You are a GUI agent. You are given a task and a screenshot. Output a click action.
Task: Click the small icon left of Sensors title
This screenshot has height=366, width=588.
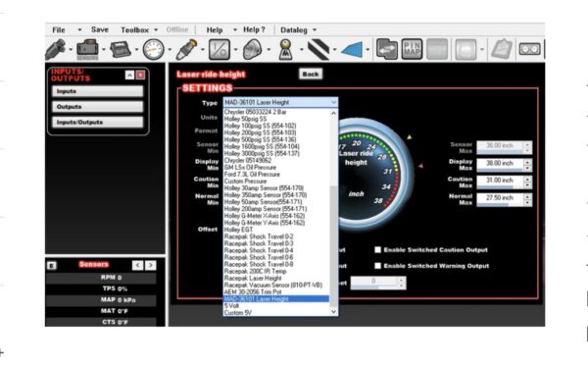coord(52,266)
